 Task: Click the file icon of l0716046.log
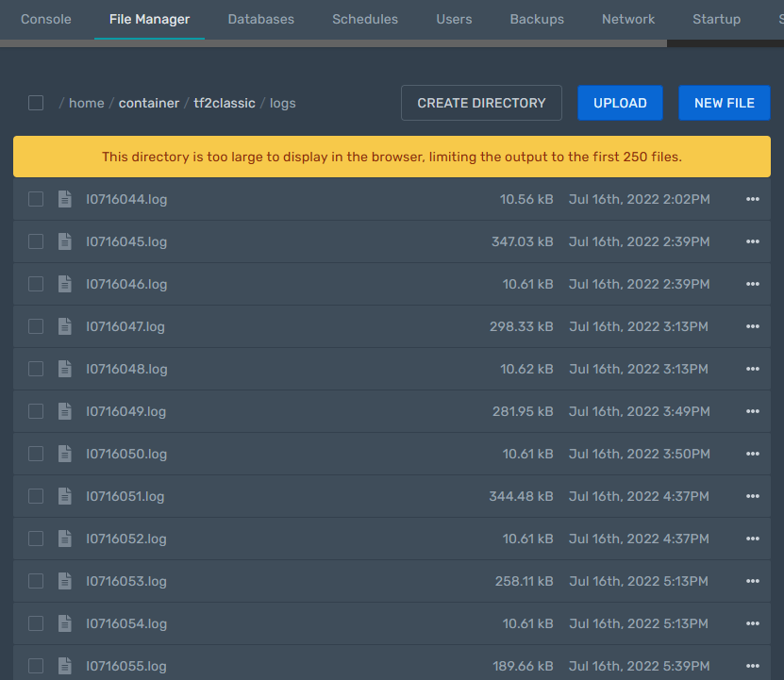coord(64,284)
